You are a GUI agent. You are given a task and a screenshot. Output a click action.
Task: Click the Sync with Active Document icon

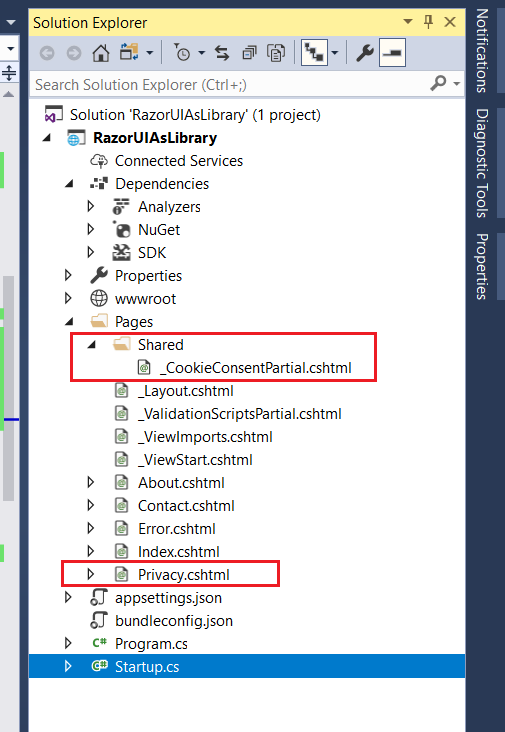(x=222, y=53)
